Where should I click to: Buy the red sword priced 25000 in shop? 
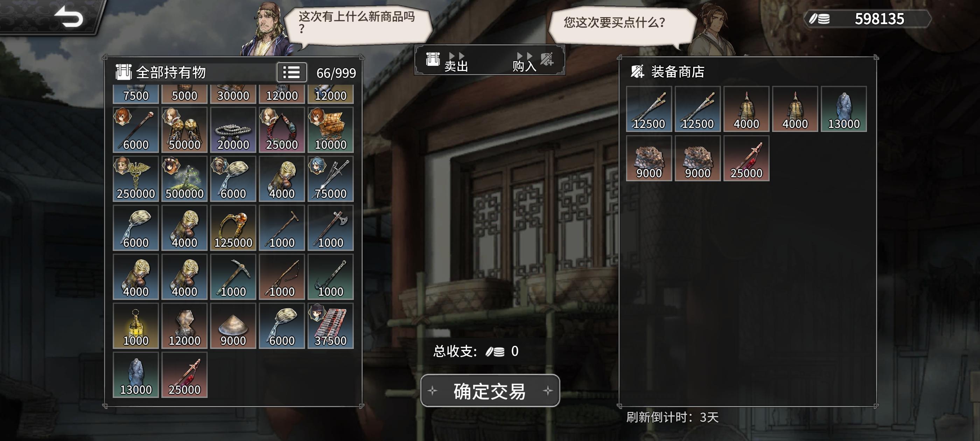click(747, 158)
